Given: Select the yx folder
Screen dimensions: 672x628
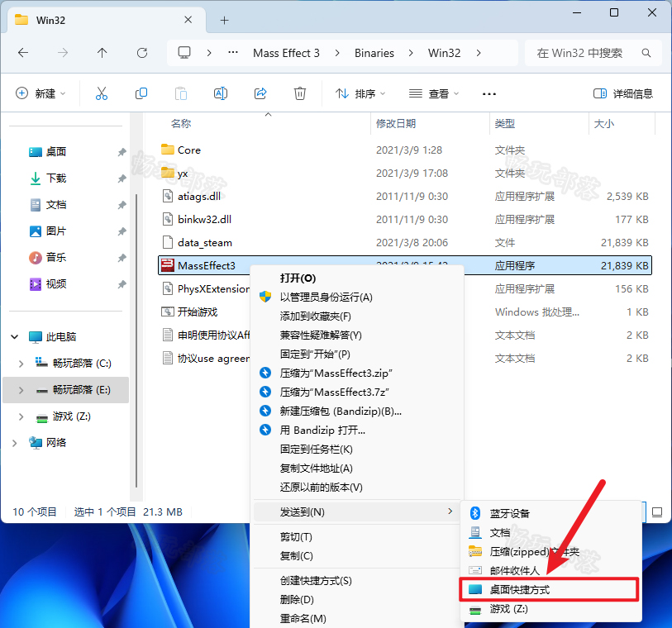Looking at the screenshot, I should (183, 173).
